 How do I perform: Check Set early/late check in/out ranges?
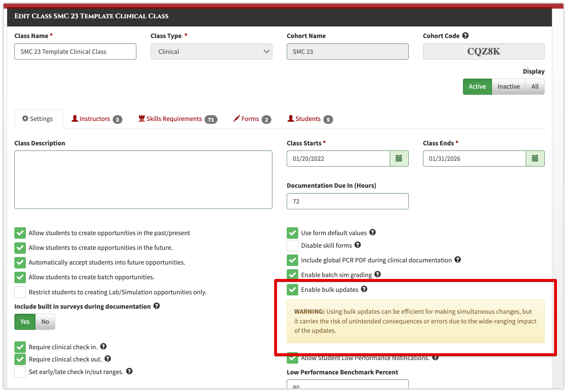pos(20,372)
